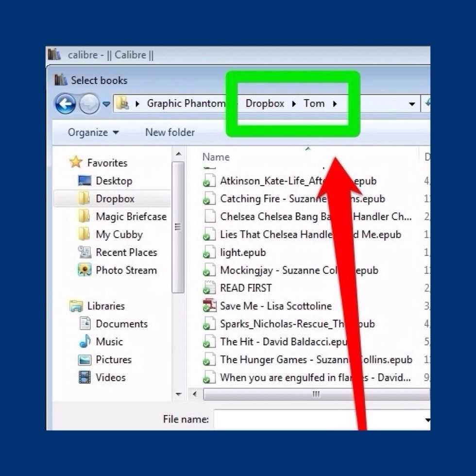Image resolution: width=476 pixels, height=476 pixels.
Task: Click the Dropbox folder icon in the sidebar
Action: 84,199
